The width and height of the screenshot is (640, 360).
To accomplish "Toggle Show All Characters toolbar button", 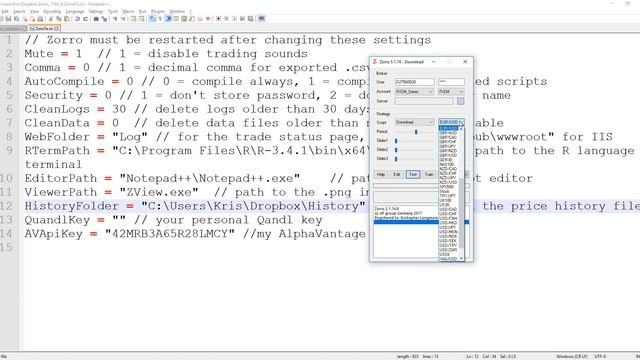I will [160, 19].
